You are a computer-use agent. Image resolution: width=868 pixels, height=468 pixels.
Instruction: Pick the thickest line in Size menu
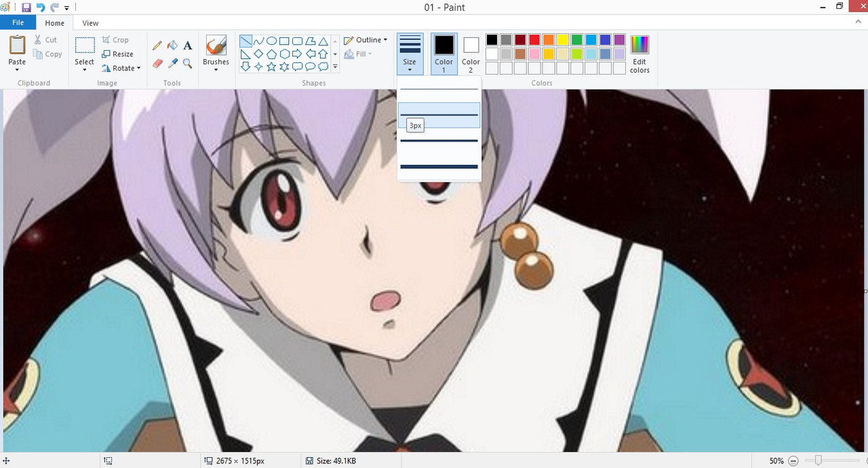[439, 166]
